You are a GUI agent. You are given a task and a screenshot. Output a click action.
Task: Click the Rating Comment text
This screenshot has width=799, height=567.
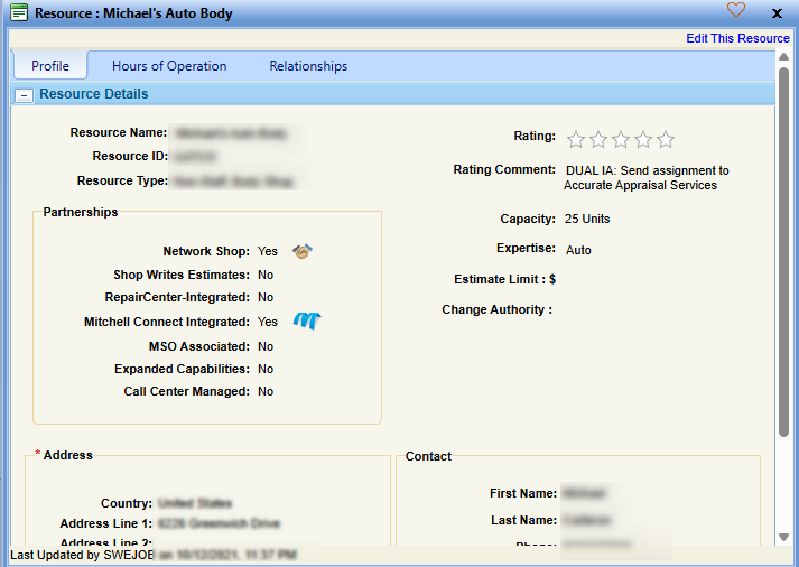[646, 178]
